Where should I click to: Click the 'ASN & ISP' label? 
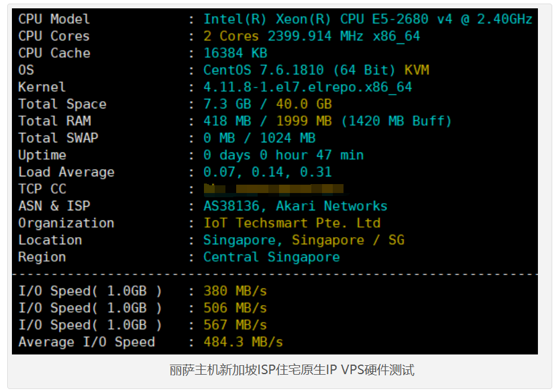[54, 206]
